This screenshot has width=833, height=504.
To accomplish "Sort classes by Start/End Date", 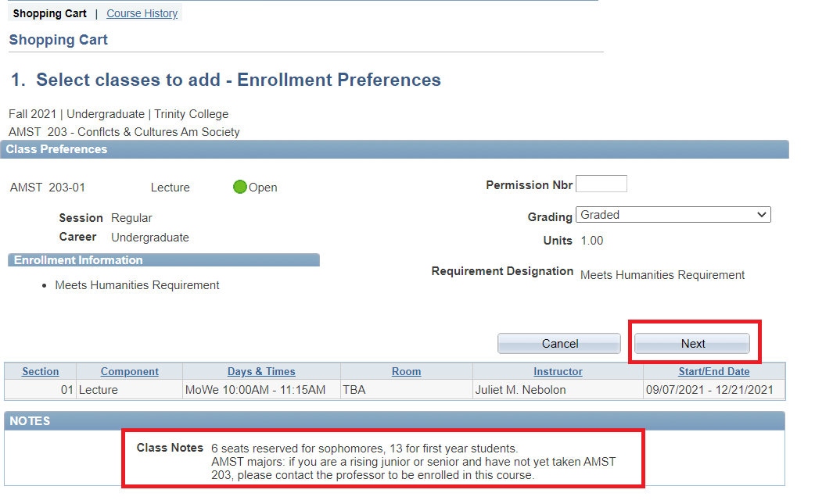I will tap(713, 370).
